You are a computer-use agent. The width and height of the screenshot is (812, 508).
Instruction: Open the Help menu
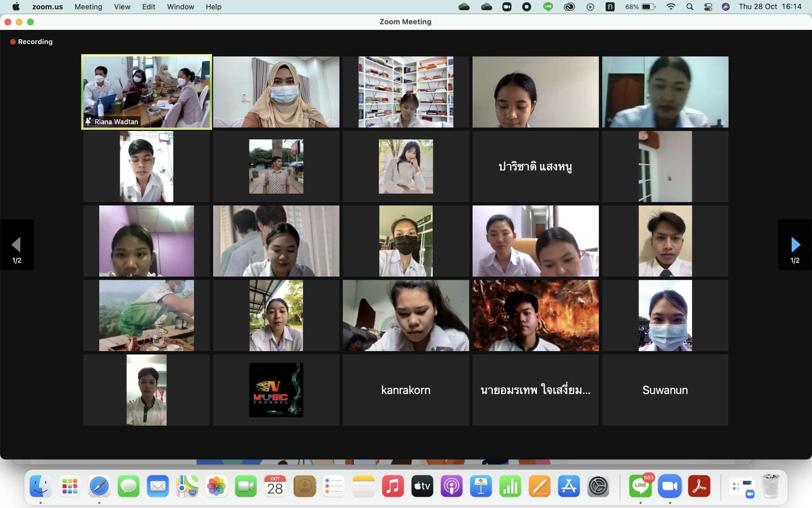point(213,7)
